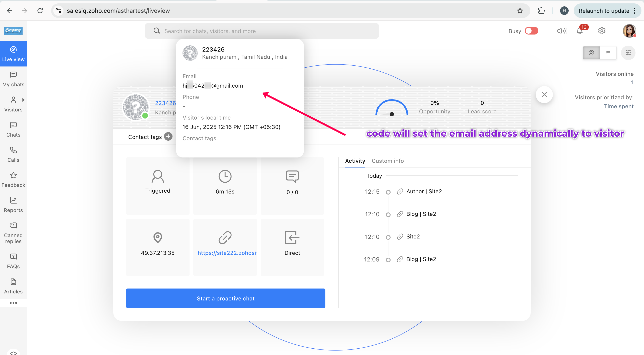Expand the Visitors submenu arrow
The height and width of the screenshot is (355, 644).
click(23, 100)
